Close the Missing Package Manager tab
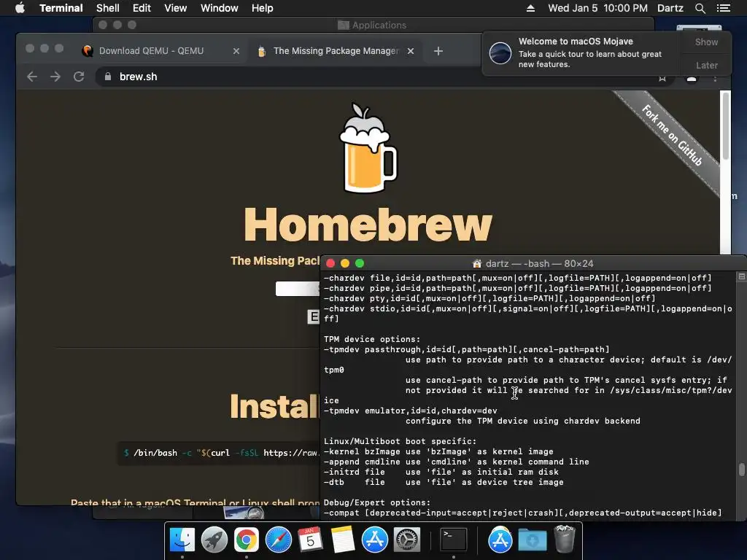Screen dimensions: 747x560 [x=410, y=51]
